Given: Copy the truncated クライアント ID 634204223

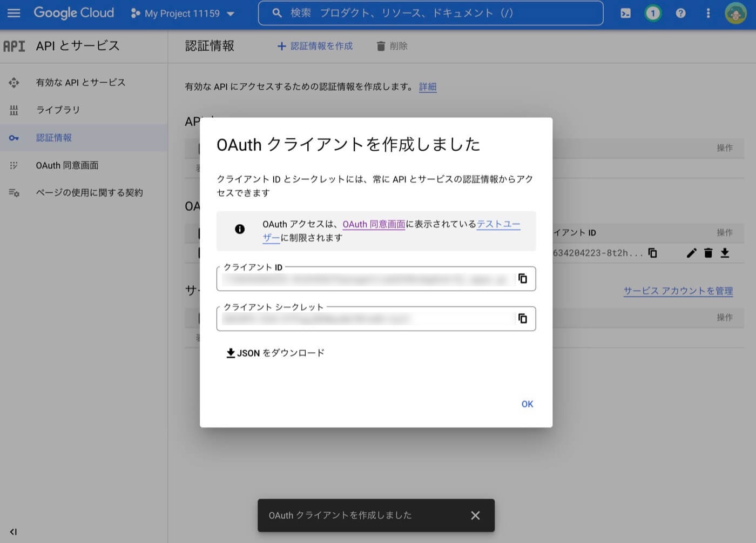Looking at the screenshot, I should 652,253.
